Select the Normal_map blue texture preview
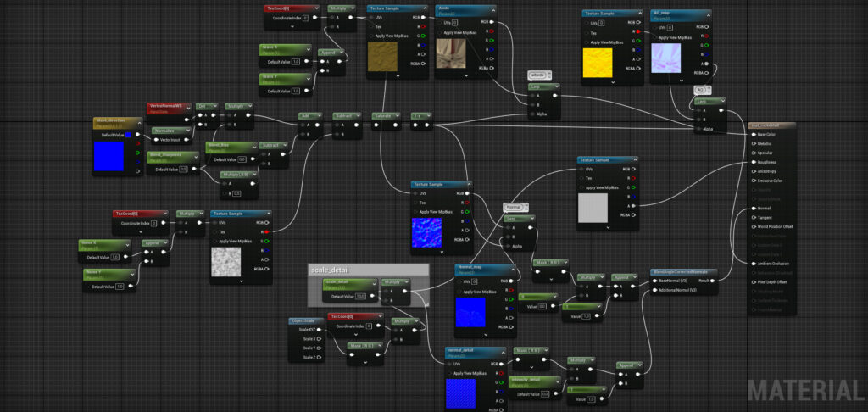Screen dimensions: 868x412 pyautogui.click(x=471, y=311)
